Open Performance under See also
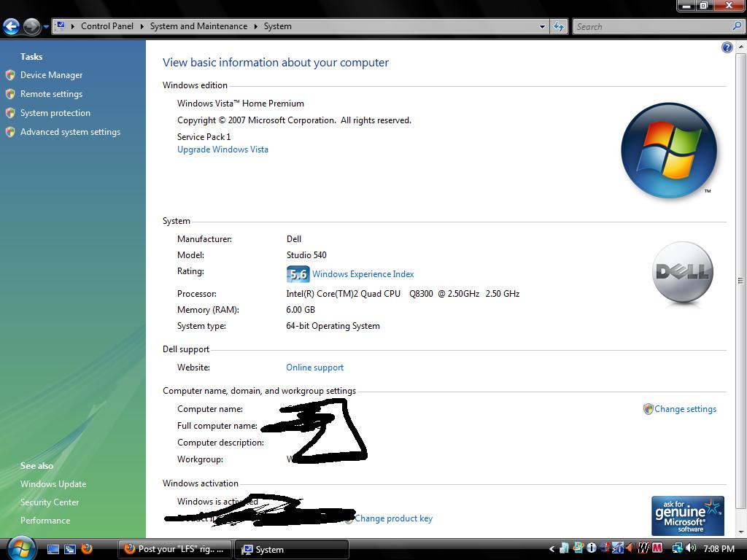The width and height of the screenshot is (747, 560). (x=45, y=521)
